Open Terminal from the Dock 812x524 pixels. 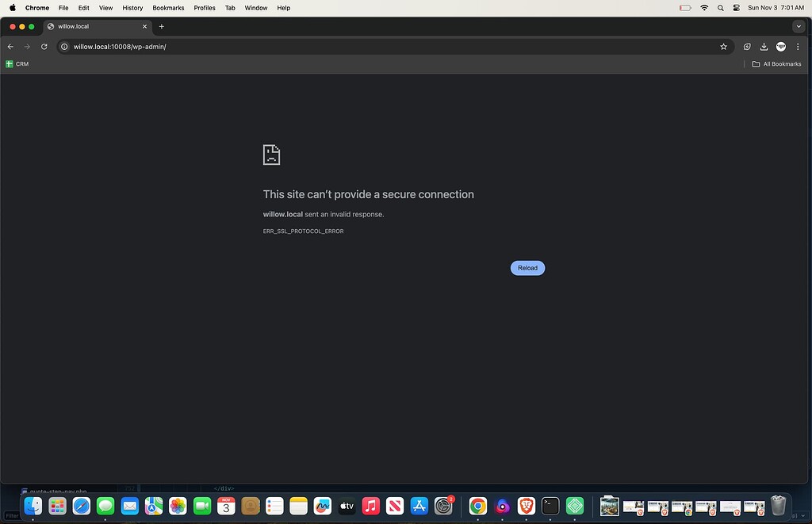pos(550,506)
